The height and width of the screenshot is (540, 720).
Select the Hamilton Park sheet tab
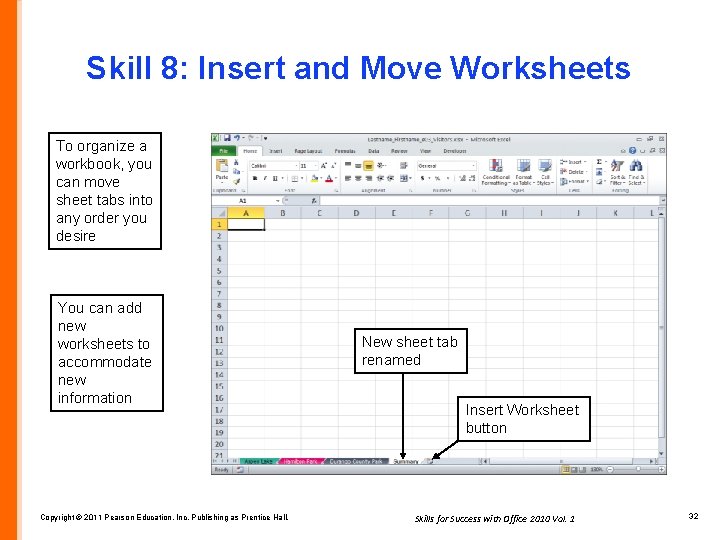301,461
